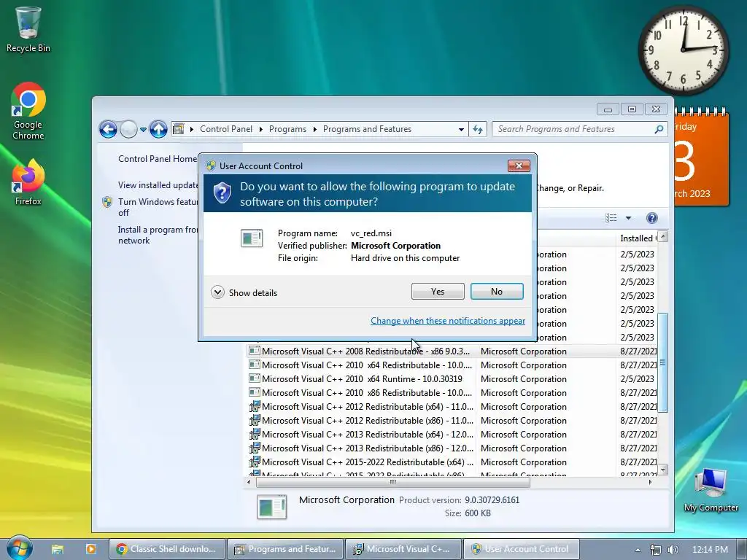Switch to Microsoft Visual C++ taskbar button
The image size is (747, 560).
(x=403, y=549)
